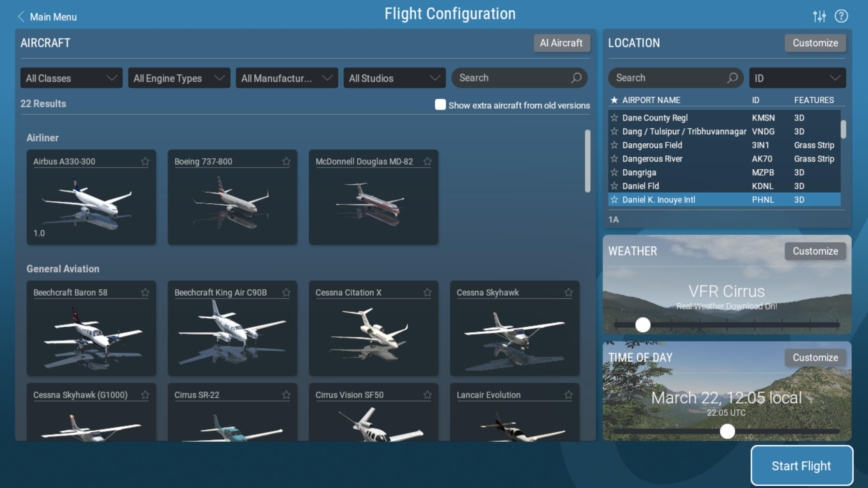Screen dimensions: 868x488
Task: Click the star favorite for Cessna Skyhawk
Action: (569, 292)
